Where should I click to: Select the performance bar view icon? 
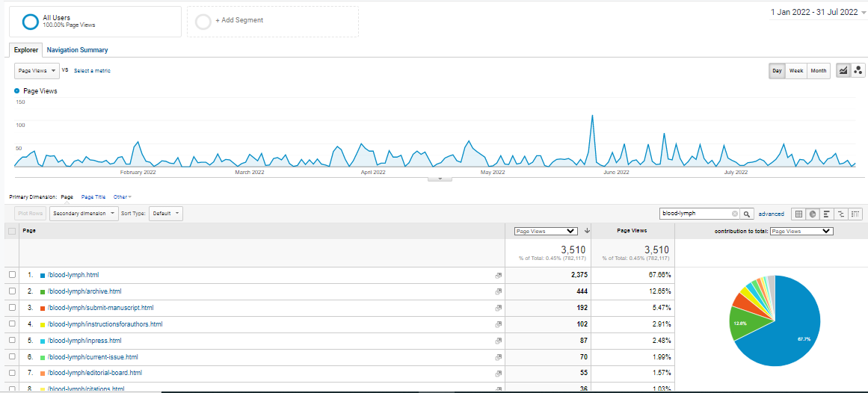point(827,214)
